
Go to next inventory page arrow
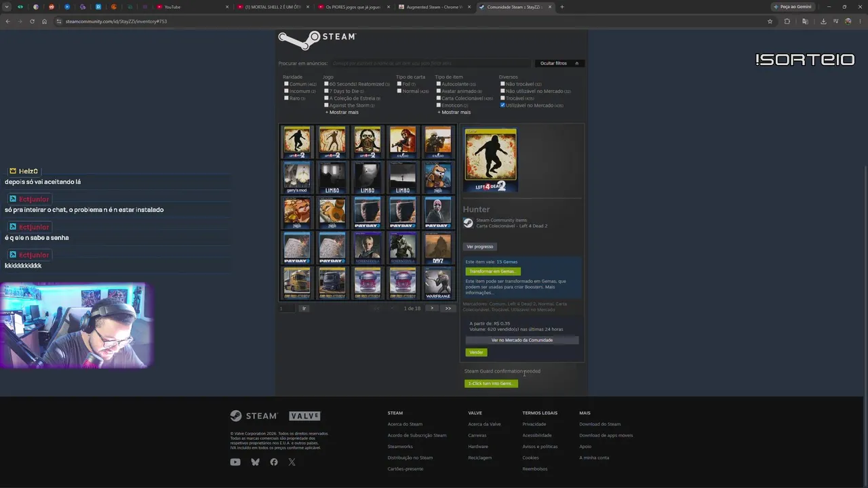[432, 308]
